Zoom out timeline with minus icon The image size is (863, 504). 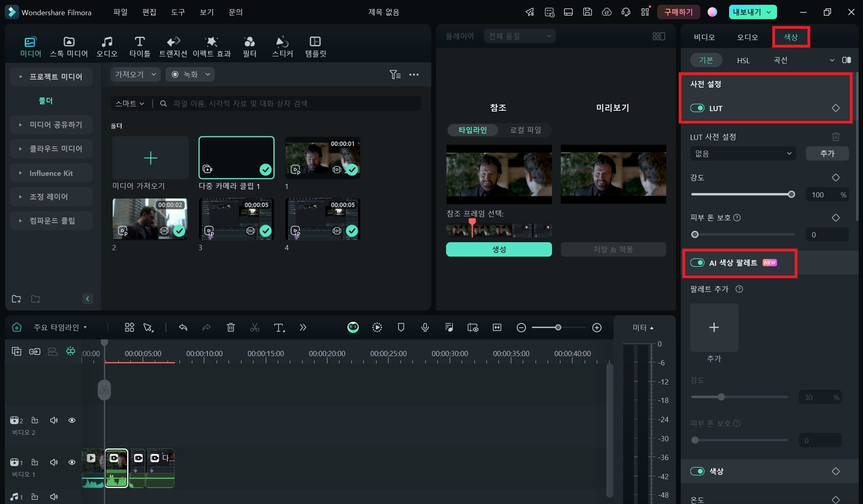(x=521, y=328)
